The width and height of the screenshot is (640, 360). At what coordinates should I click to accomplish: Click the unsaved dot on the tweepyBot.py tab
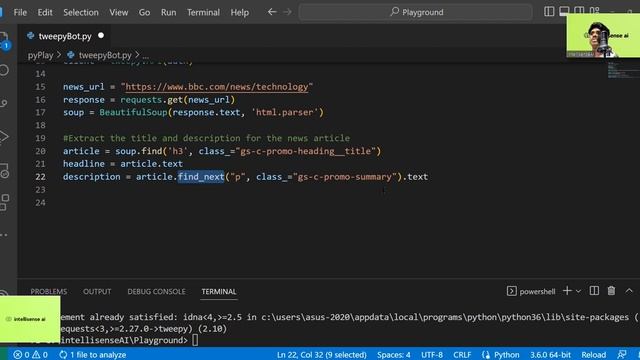click(101, 36)
